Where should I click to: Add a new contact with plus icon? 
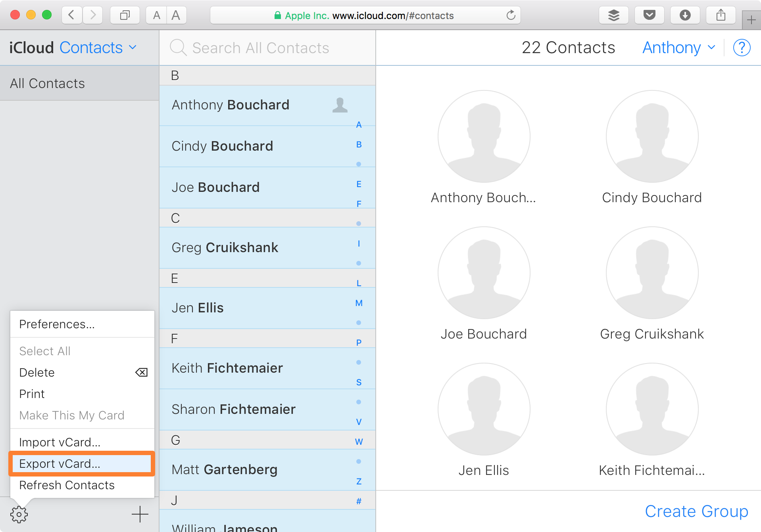(140, 515)
